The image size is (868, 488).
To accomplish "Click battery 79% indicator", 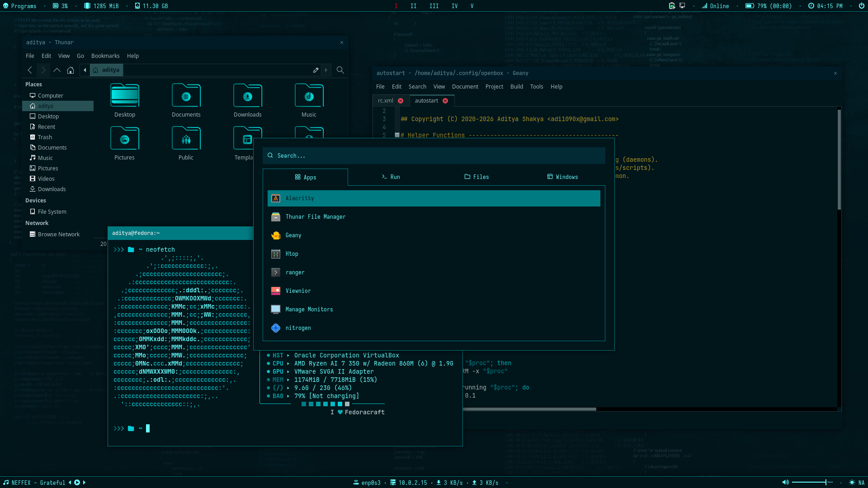I will tap(769, 6).
